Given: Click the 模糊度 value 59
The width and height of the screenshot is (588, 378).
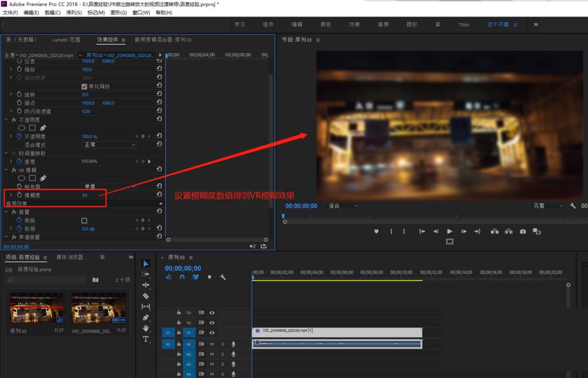Looking at the screenshot, I should click(85, 195).
